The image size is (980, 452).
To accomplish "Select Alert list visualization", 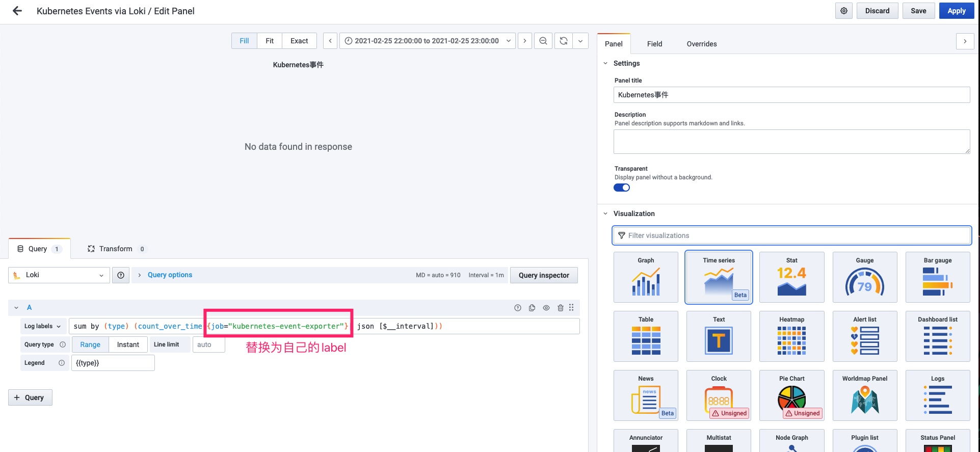I will coord(865,336).
